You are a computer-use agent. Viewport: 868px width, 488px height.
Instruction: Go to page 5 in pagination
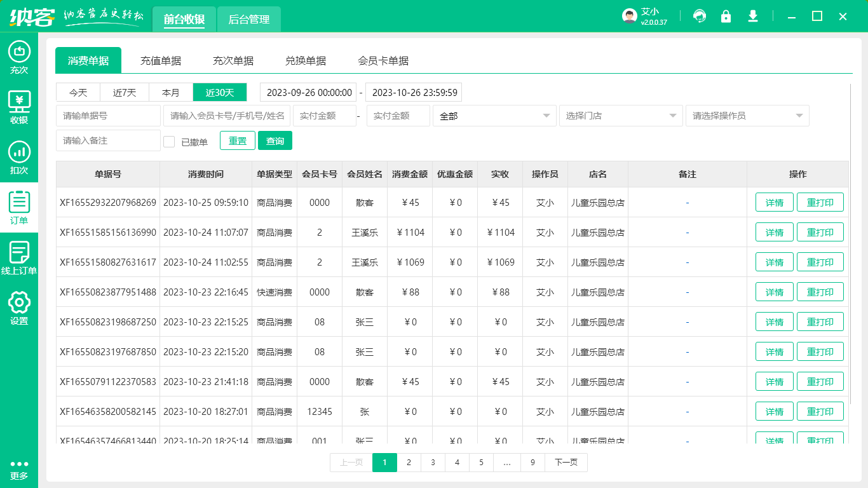point(481,463)
